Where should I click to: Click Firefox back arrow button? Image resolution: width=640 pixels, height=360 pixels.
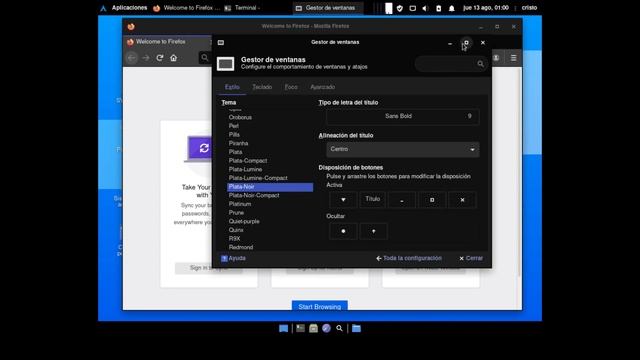(131, 58)
